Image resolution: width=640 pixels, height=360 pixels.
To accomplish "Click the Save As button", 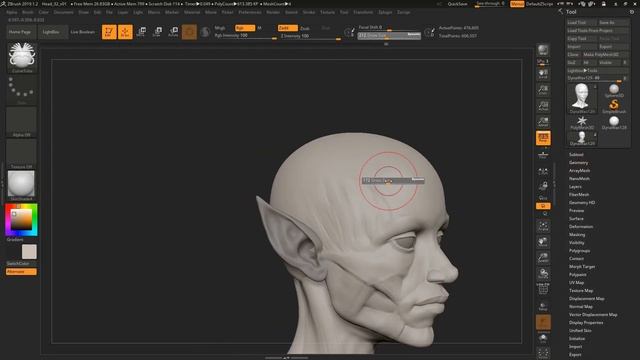I will [x=613, y=22].
